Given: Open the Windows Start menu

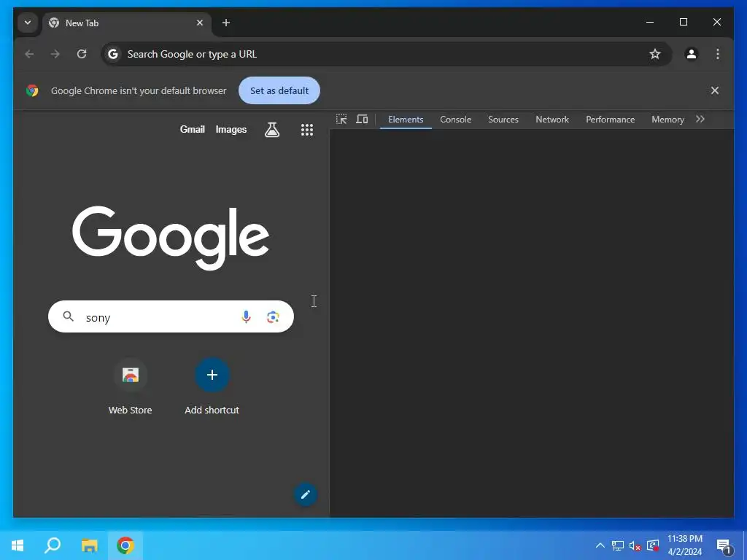Looking at the screenshot, I should (18, 545).
